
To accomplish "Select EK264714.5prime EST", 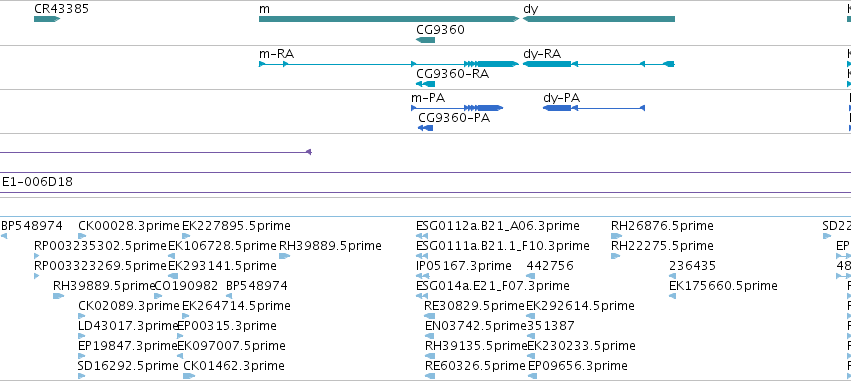I will click(x=236, y=306).
